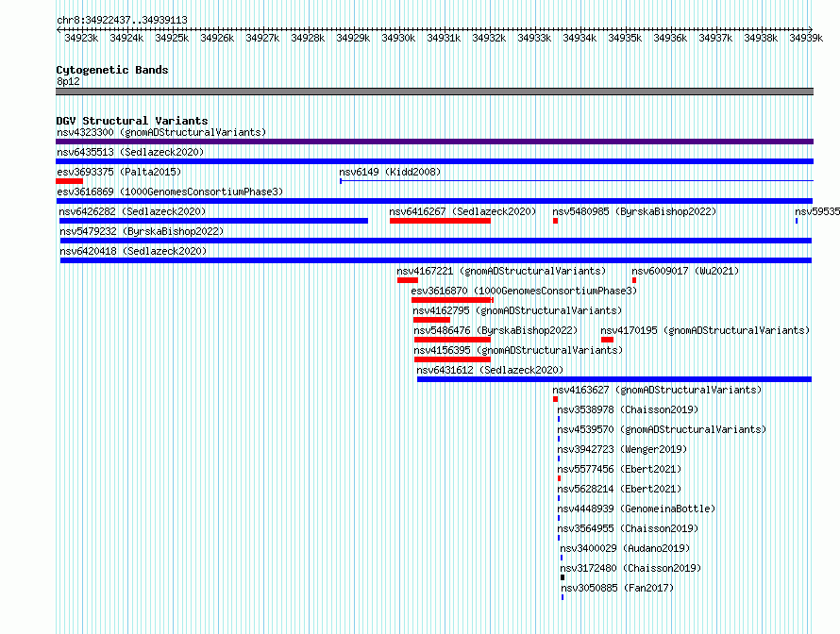Open the nsv6431612 (Sedlazeck2020) label

pos(490,370)
